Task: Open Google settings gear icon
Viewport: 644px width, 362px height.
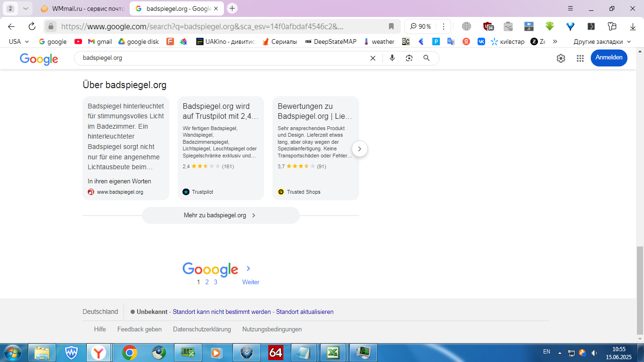Action: click(561, 58)
